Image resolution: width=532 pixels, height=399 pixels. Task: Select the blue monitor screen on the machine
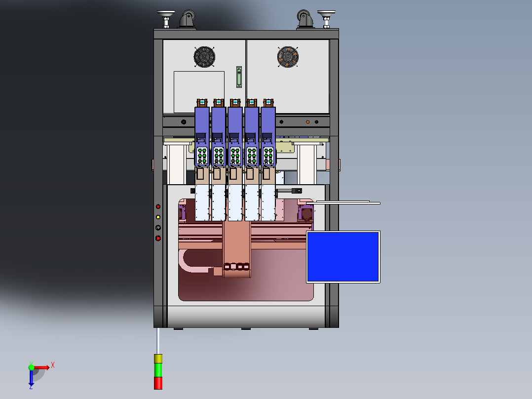point(343,257)
